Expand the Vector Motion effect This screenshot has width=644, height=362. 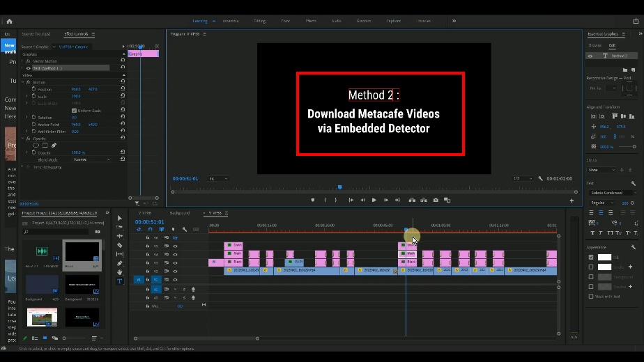tap(23, 61)
